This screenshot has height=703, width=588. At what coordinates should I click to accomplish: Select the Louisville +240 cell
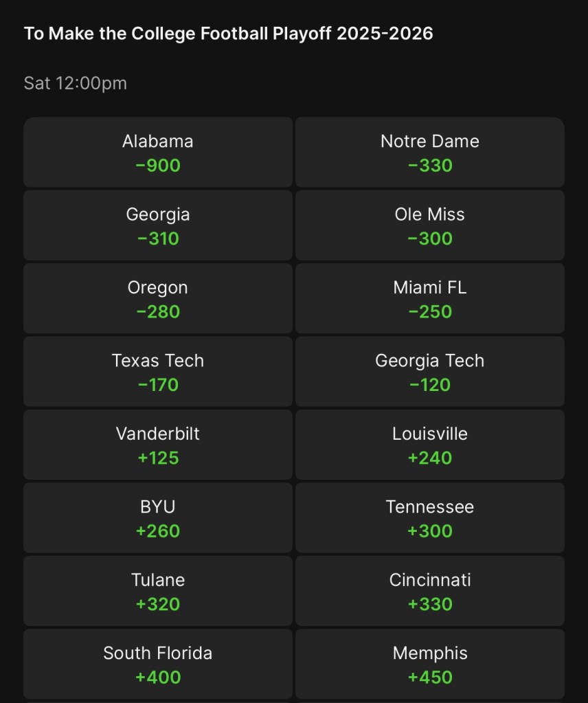click(x=430, y=445)
